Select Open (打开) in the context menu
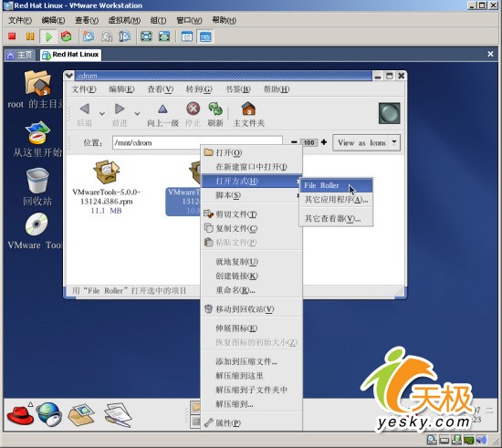502x448 pixels. click(252, 152)
